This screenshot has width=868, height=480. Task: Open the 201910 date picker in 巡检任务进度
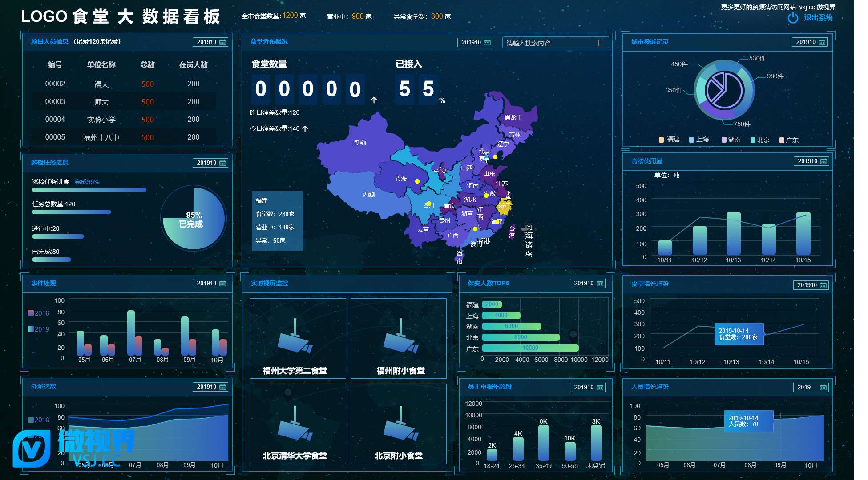(211, 163)
